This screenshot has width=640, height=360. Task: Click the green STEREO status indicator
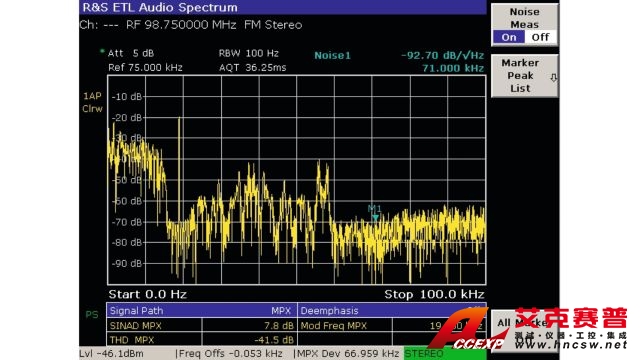tap(445, 353)
